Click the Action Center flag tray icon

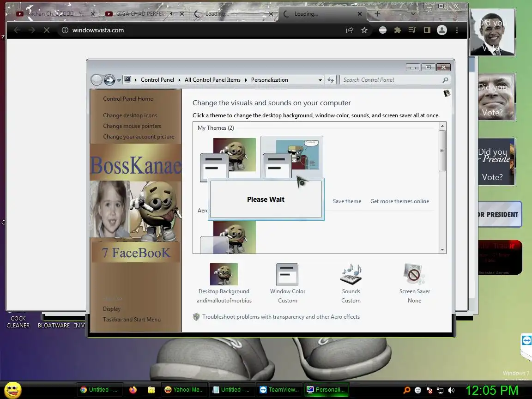[x=429, y=390]
